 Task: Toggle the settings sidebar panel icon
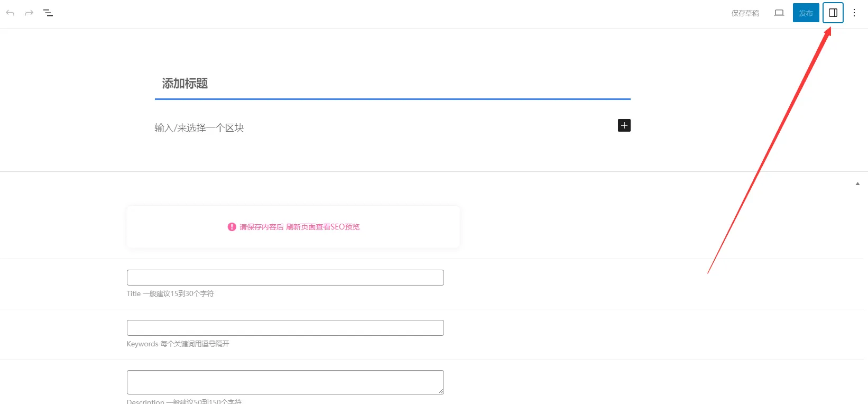tap(833, 13)
